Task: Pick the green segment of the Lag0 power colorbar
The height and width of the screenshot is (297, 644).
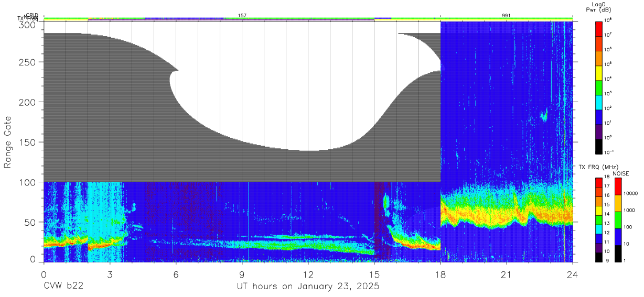Action: pyautogui.click(x=599, y=87)
